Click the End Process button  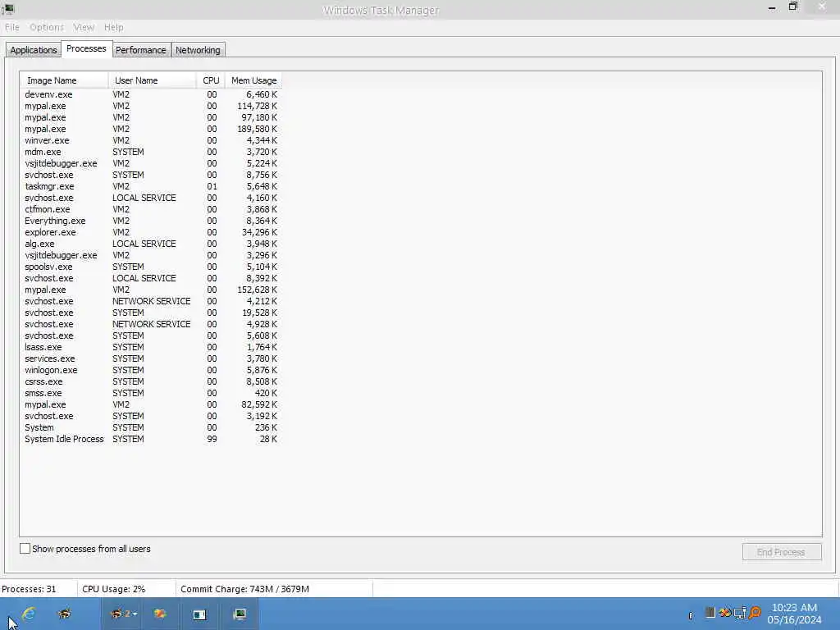tap(781, 552)
